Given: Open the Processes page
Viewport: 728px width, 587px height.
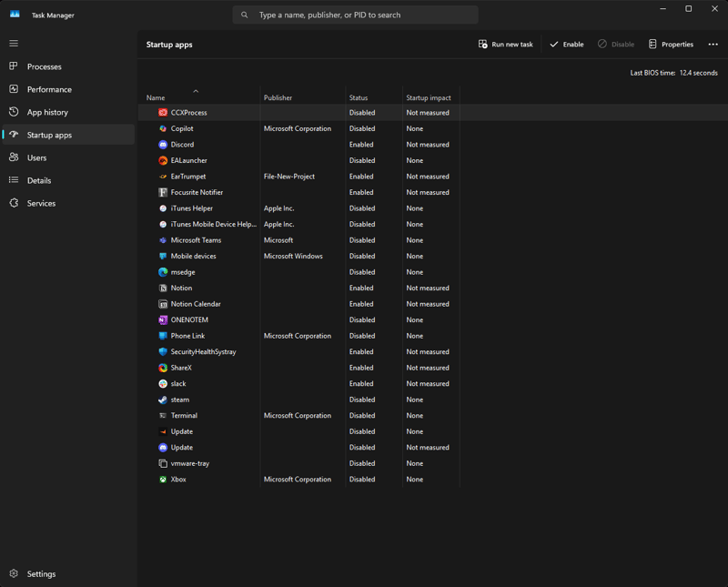Looking at the screenshot, I should pos(68,66).
